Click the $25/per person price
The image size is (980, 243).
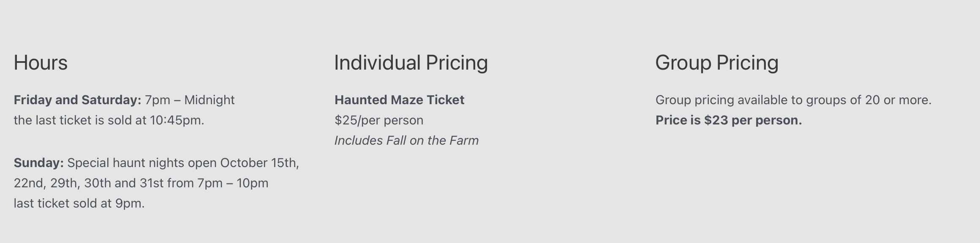point(379,120)
